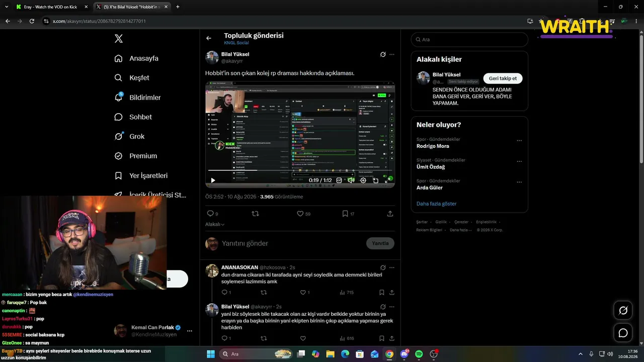This screenshot has width=644, height=362.
Task: Go back with the post header arrow
Action: click(x=209, y=38)
